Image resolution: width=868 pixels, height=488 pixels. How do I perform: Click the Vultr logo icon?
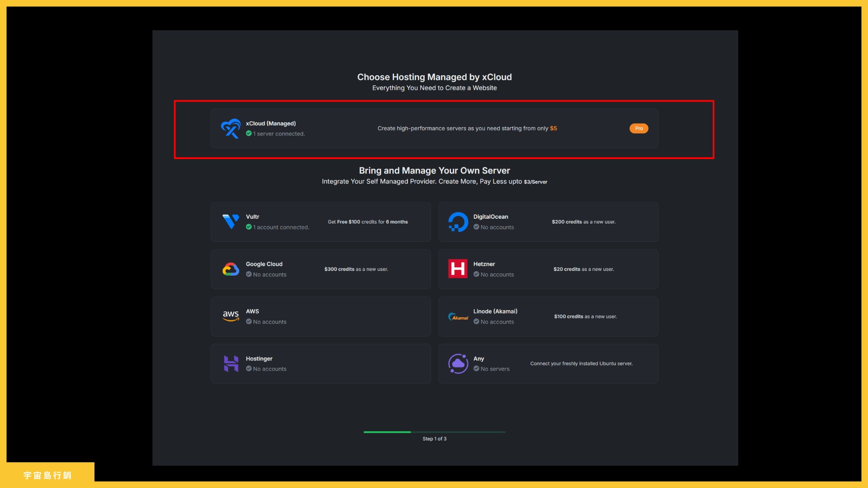231,222
